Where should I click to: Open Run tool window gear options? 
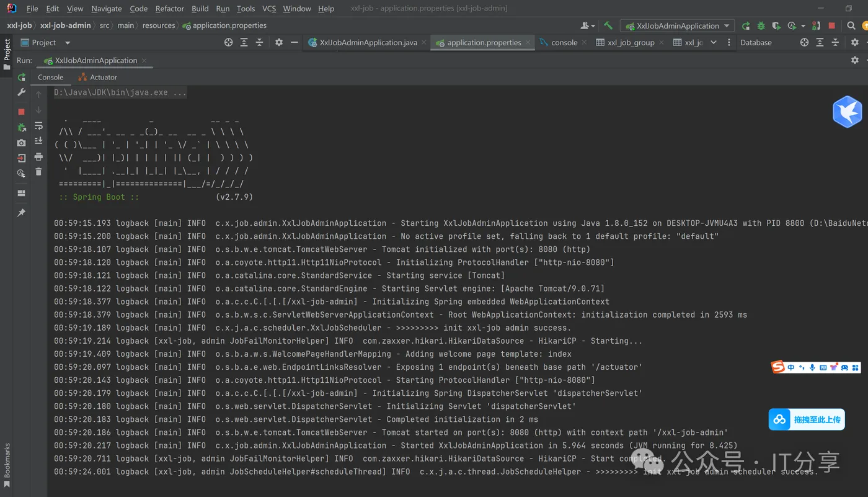click(855, 60)
